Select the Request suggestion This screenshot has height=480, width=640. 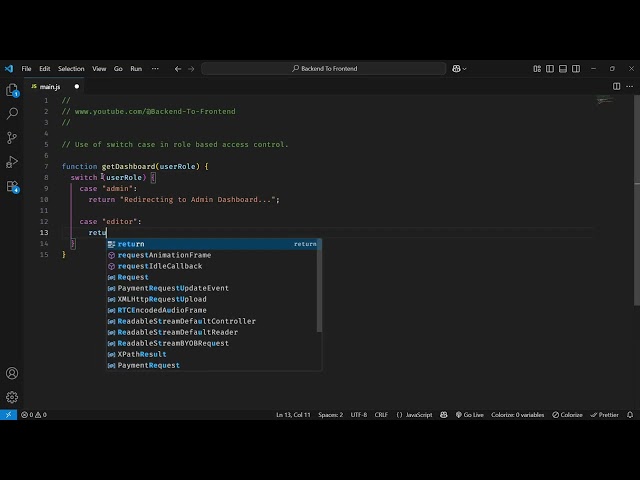[x=212, y=277]
